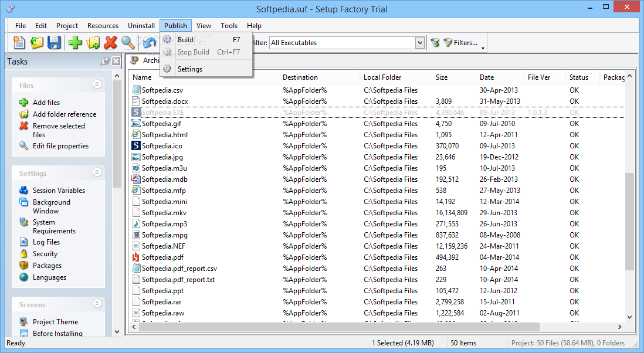Image resolution: width=644 pixels, height=353 pixels.
Task: Open System Requirements settings link
Action: 54,226
